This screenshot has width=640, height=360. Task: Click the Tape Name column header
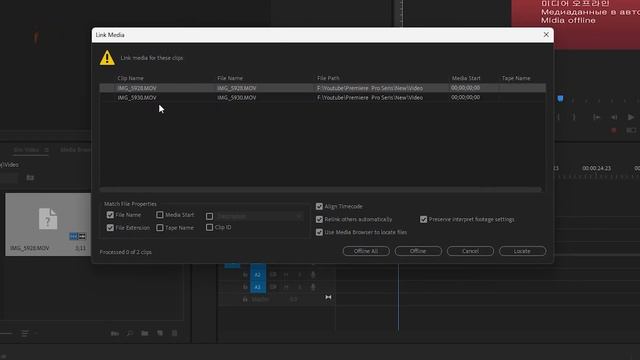pyautogui.click(x=516, y=78)
